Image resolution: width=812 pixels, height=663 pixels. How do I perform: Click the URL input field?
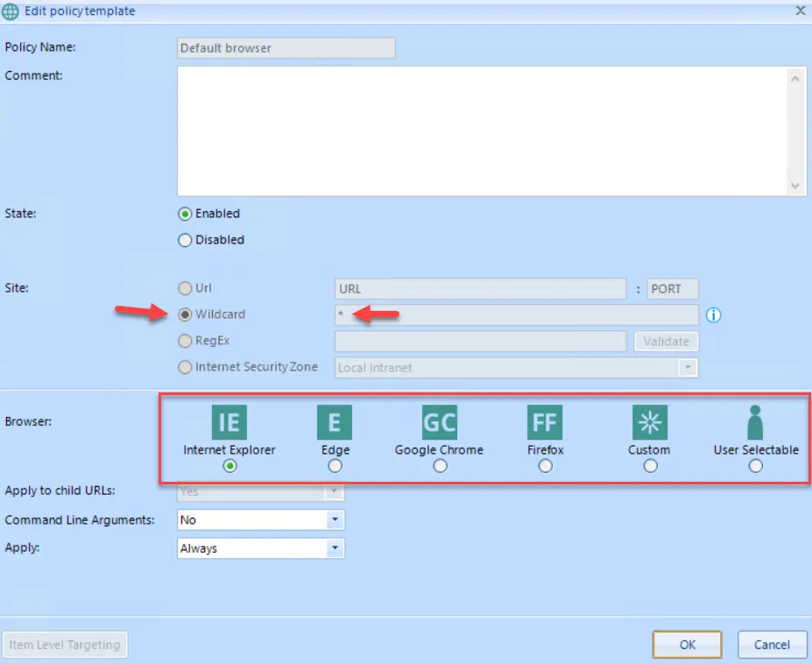point(481,289)
